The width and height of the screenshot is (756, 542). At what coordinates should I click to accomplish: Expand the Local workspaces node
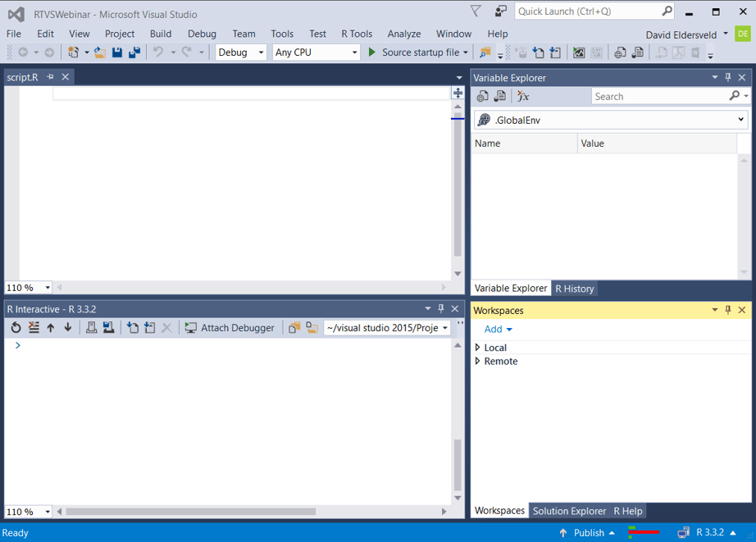pos(478,347)
